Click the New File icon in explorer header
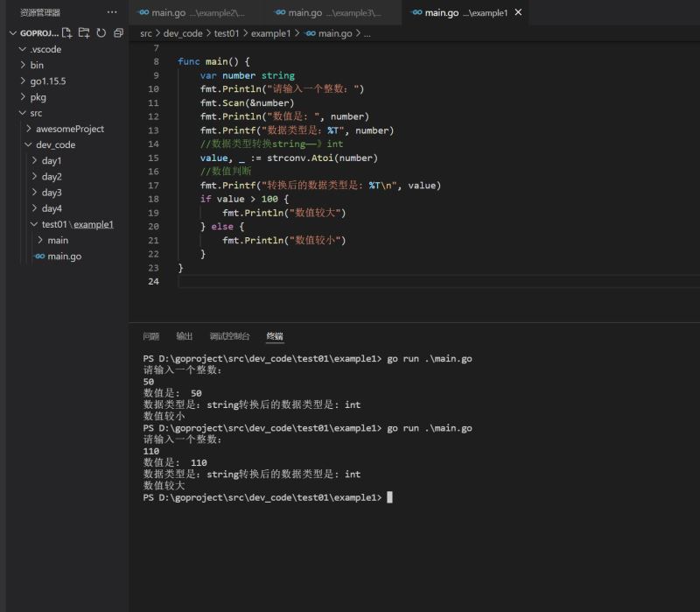 pyautogui.click(x=67, y=32)
